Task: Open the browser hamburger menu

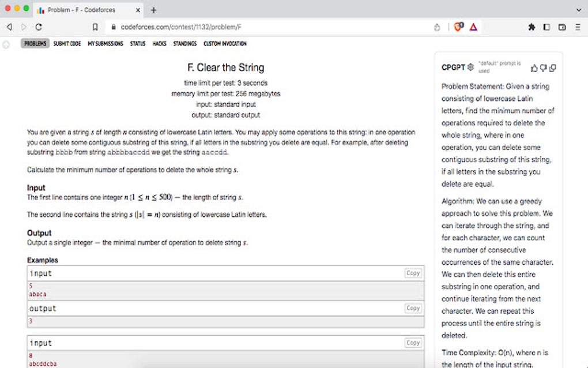Action: (x=578, y=27)
